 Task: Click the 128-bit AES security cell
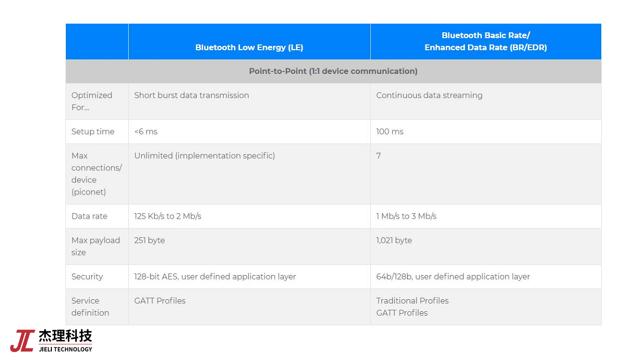pos(215,277)
